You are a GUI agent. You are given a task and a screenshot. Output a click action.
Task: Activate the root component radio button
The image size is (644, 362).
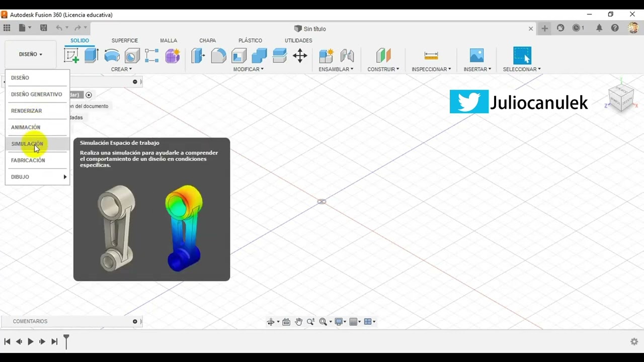(x=89, y=95)
